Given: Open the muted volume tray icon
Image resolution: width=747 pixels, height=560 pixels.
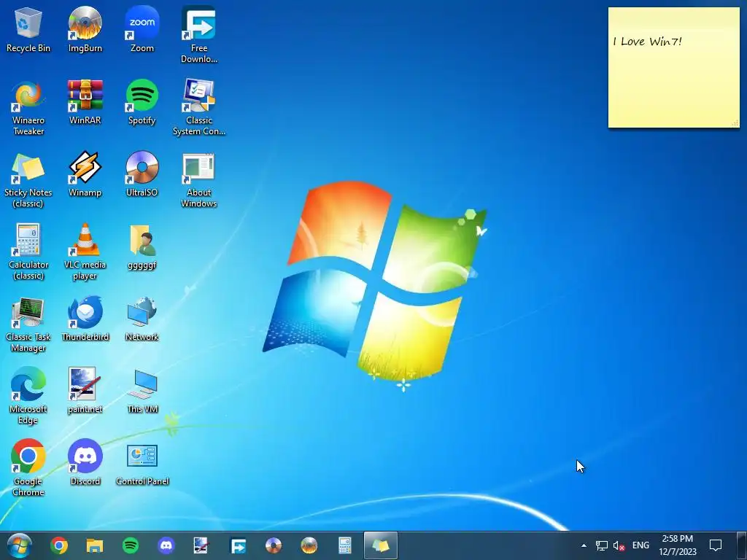Looking at the screenshot, I should coord(619,545).
